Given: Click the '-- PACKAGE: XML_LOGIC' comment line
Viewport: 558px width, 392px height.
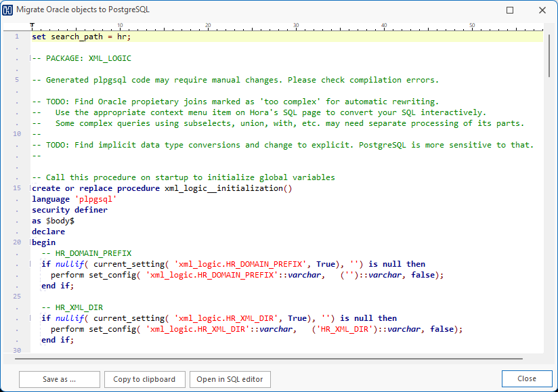Looking at the screenshot, I should point(81,58).
